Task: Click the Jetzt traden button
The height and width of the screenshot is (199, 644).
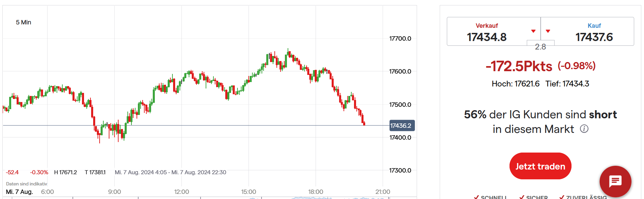Action: point(540,166)
